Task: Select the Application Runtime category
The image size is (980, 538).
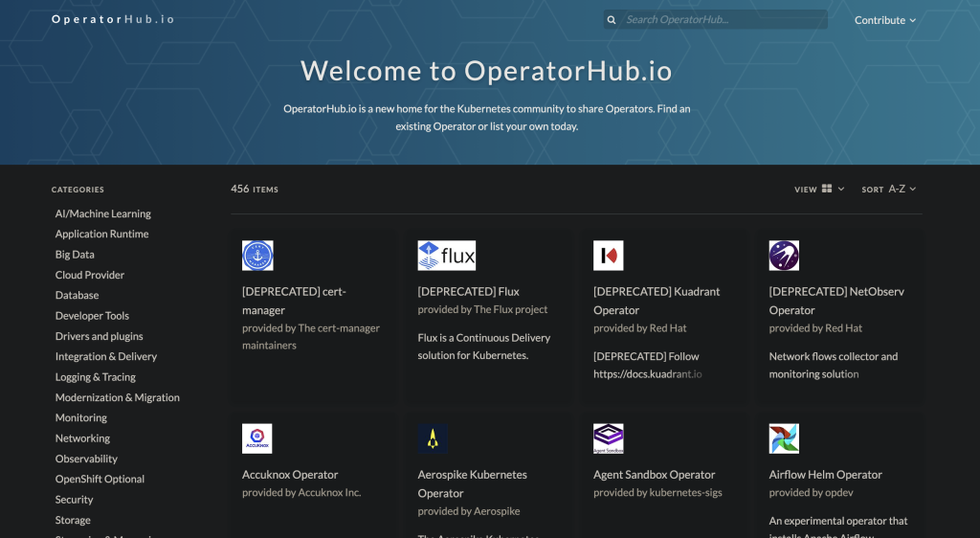Action: coord(101,234)
